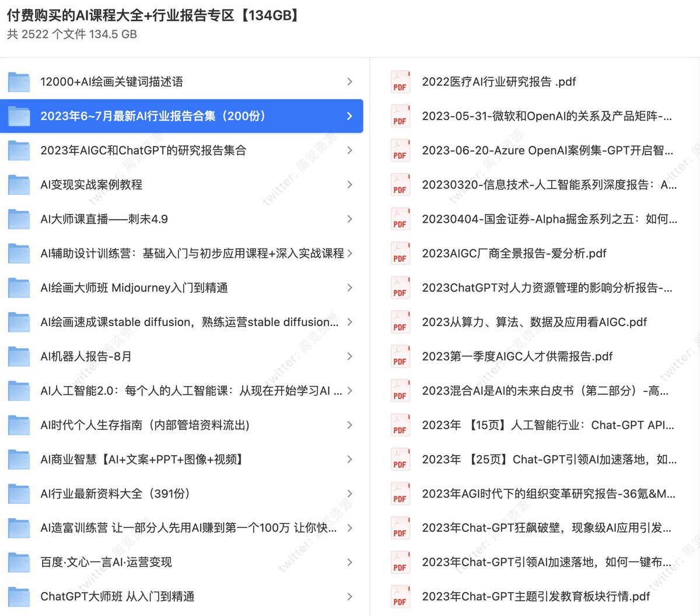Expand AI行业最新资料大全（391份）chevron
The height and width of the screenshot is (616, 700).
tap(349, 494)
